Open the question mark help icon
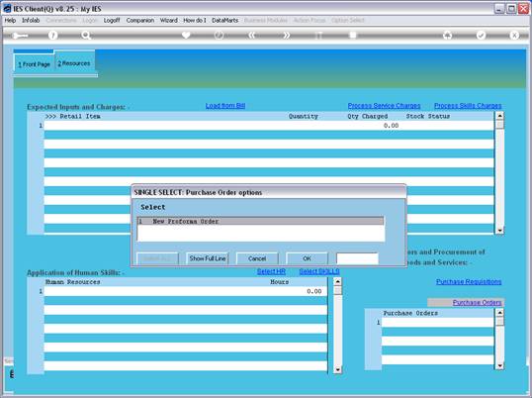532x398 pixels. (52, 35)
